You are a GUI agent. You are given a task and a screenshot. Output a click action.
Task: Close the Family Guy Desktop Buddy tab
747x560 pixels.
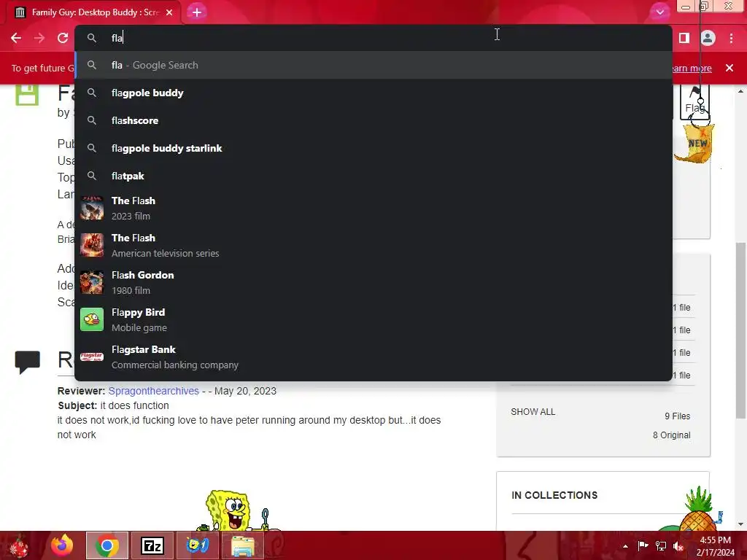pos(169,12)
